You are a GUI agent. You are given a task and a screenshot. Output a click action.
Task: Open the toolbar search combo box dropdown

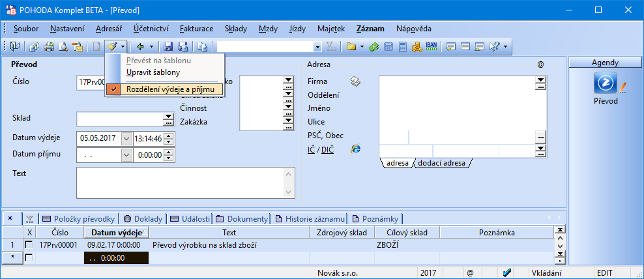(x=317, y=47)
